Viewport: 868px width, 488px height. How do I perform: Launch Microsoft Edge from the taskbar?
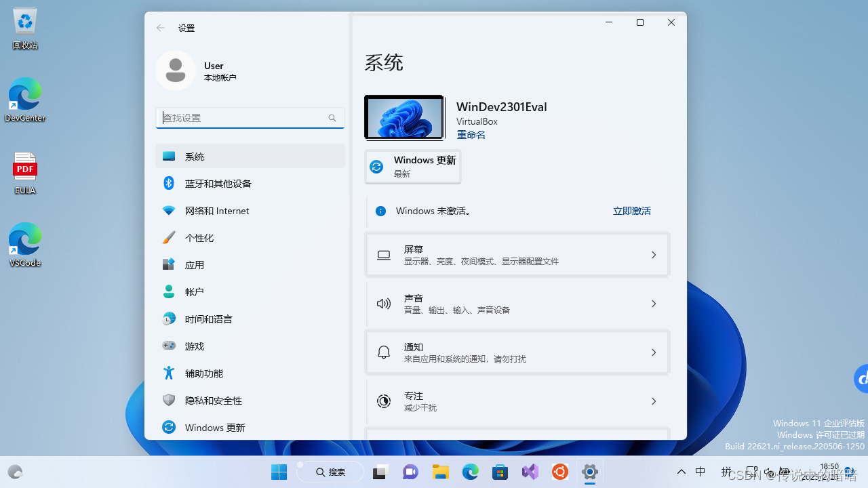pyautogui.click(x=471, y=472)
